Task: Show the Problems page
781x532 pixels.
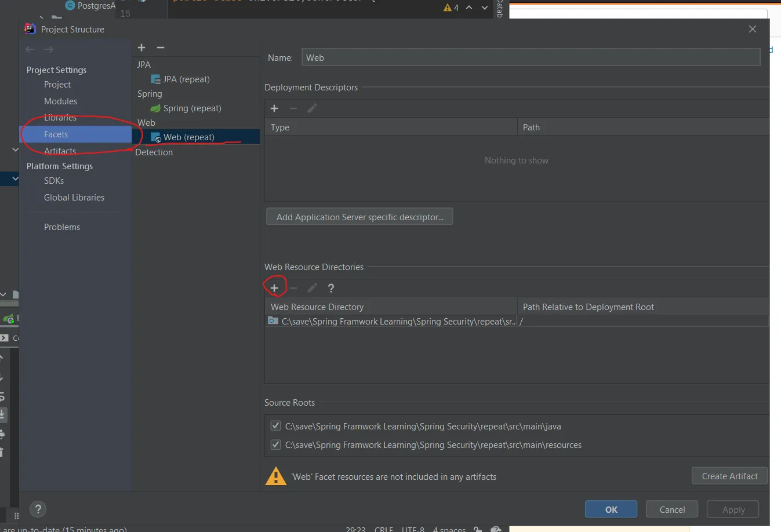Action: tap(62, 227)
